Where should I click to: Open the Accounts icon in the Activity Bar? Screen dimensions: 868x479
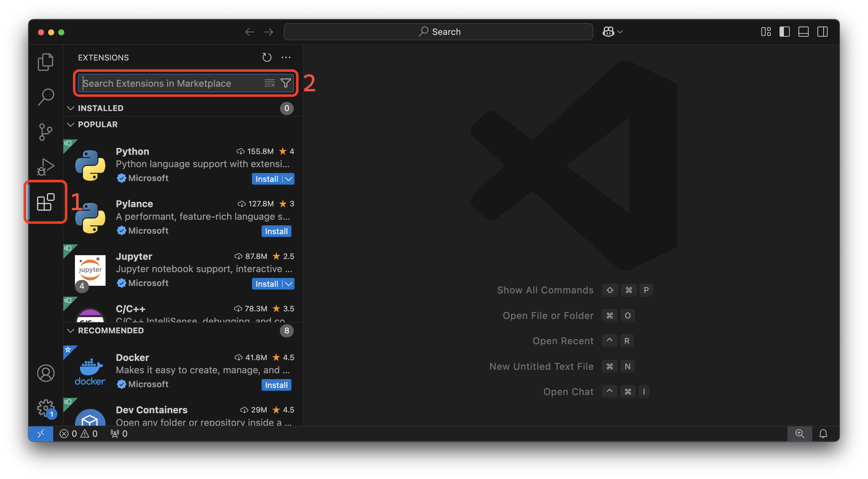tap(46, 373)
